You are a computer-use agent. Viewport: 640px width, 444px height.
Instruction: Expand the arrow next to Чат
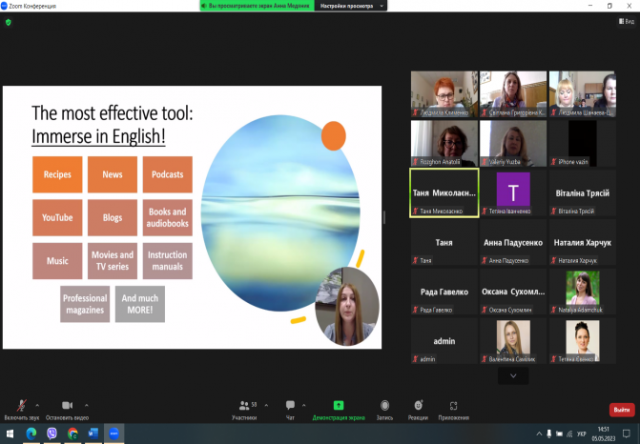click(x=304, y=405)
